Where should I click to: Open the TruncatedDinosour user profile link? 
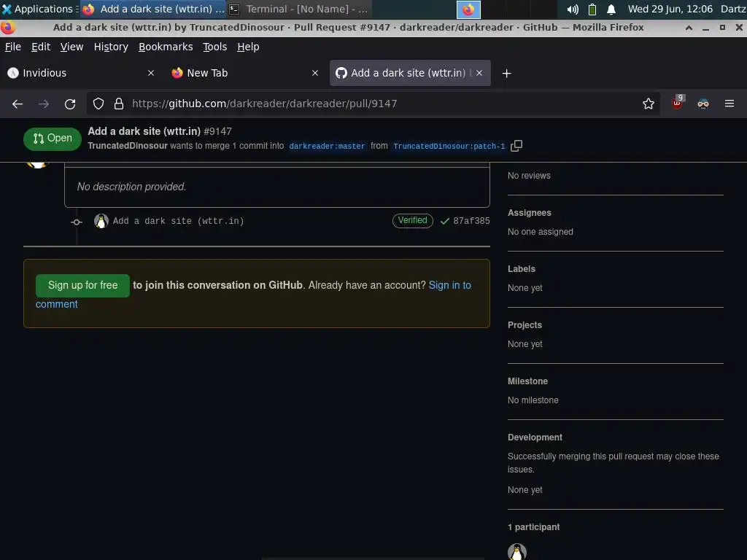pos(128,146)
